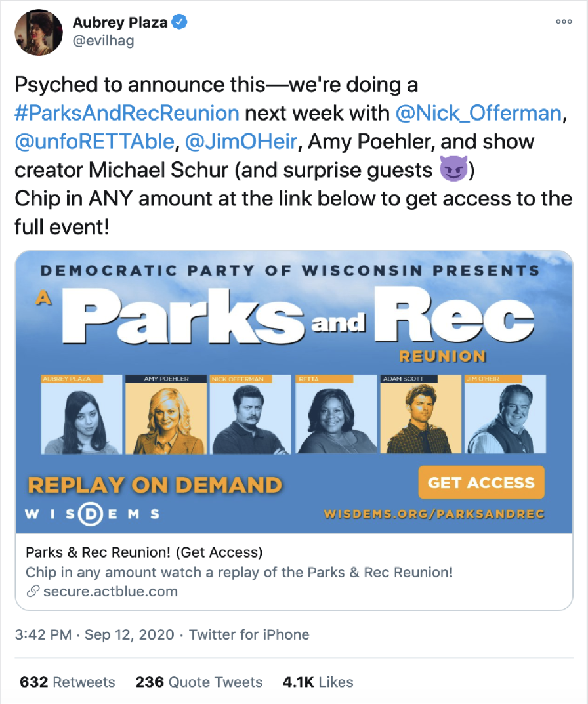Open the tweet's three-dot more menu

pyautogui.click(x=564, y=21)
